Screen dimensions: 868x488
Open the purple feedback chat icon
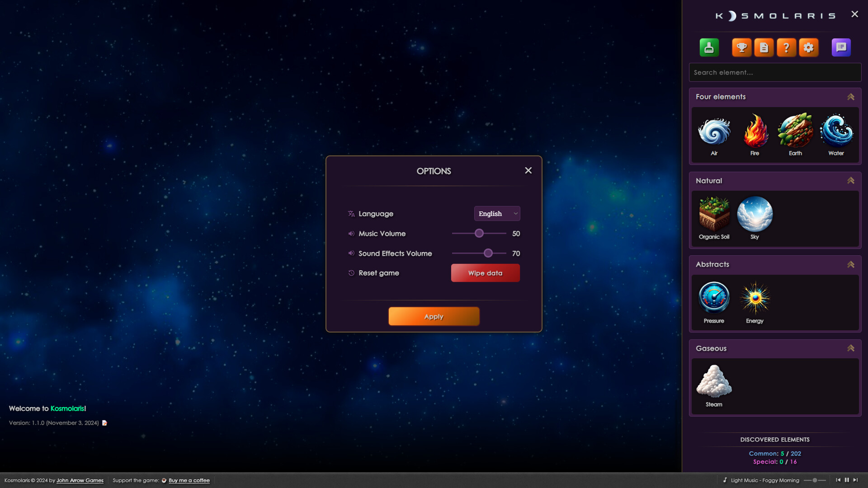click(840, 47)
